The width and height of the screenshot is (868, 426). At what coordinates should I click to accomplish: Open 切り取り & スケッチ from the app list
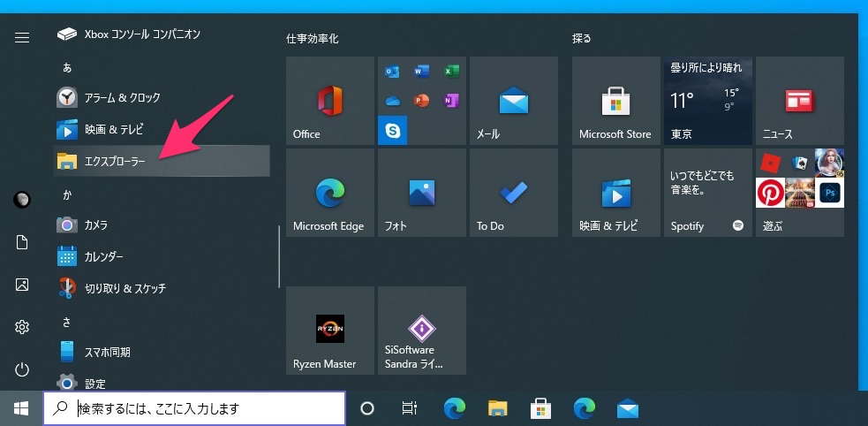click(x=162, y=288)
